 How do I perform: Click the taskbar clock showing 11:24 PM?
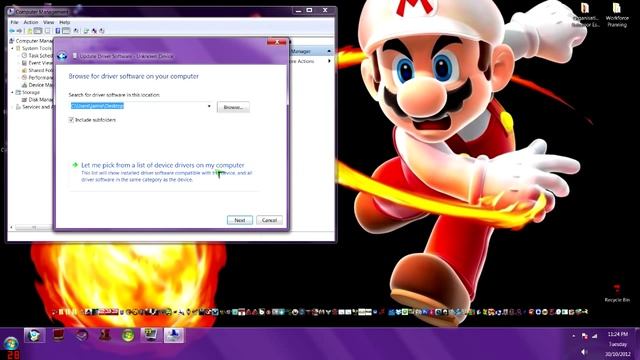point(618,334)
